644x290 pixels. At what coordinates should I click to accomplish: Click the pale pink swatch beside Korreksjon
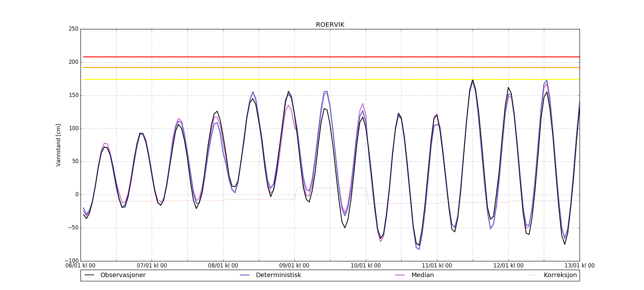[533, 275]
